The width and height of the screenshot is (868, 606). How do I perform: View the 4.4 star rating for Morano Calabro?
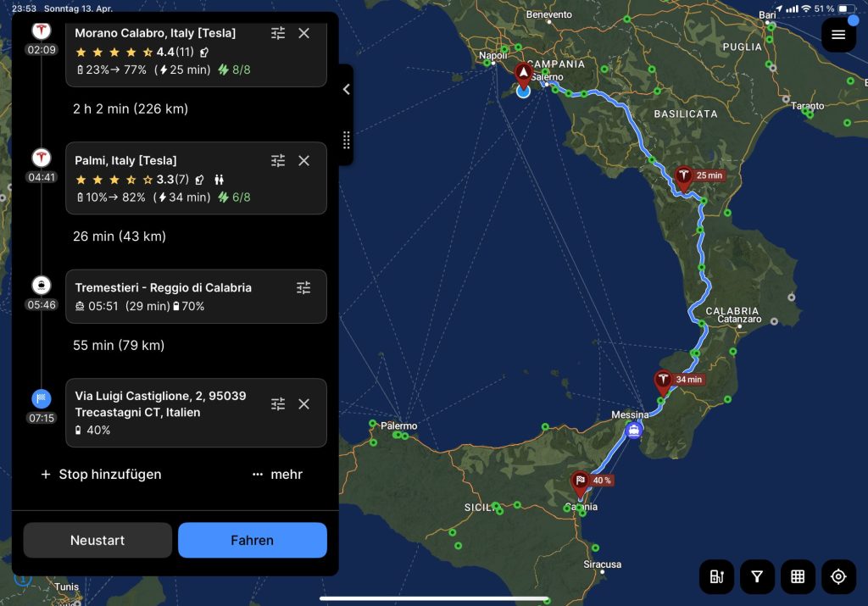pyautogui.click(x=135, y=52)
